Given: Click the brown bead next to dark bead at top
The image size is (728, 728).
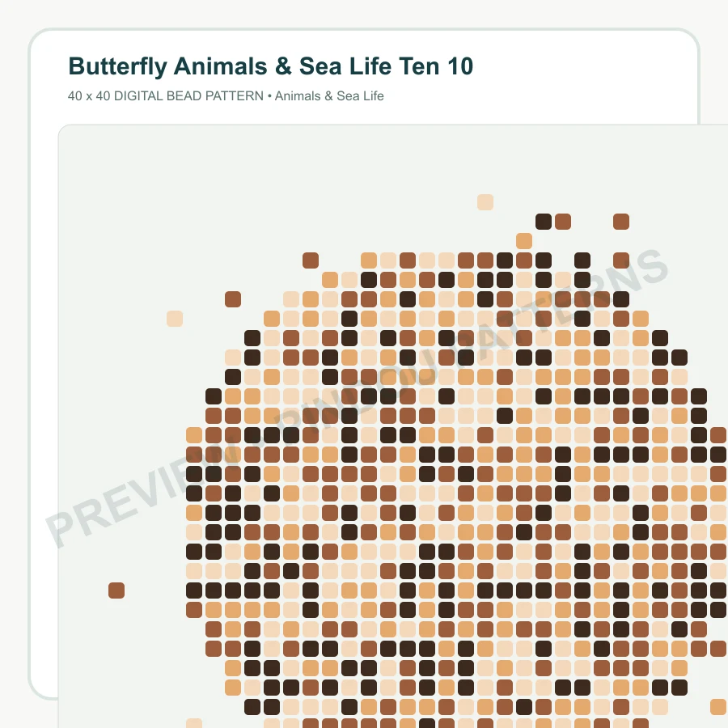Looking at the screenshot, I should click(563, 222).
